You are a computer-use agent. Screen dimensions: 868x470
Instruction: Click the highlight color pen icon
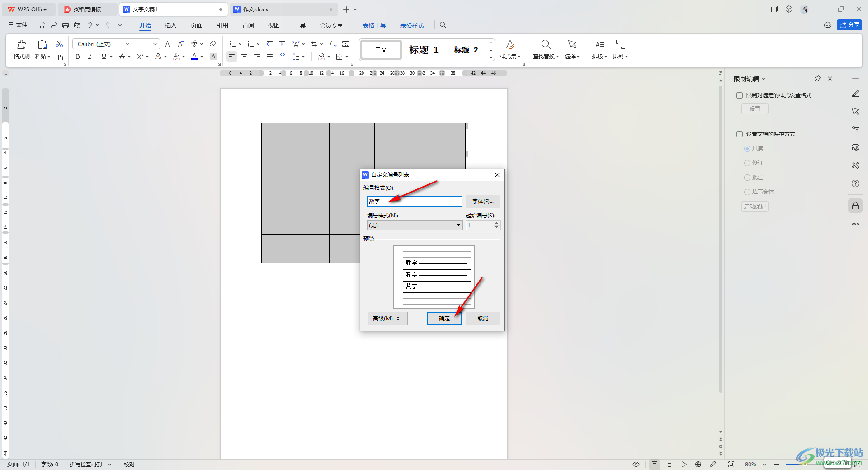176,56
